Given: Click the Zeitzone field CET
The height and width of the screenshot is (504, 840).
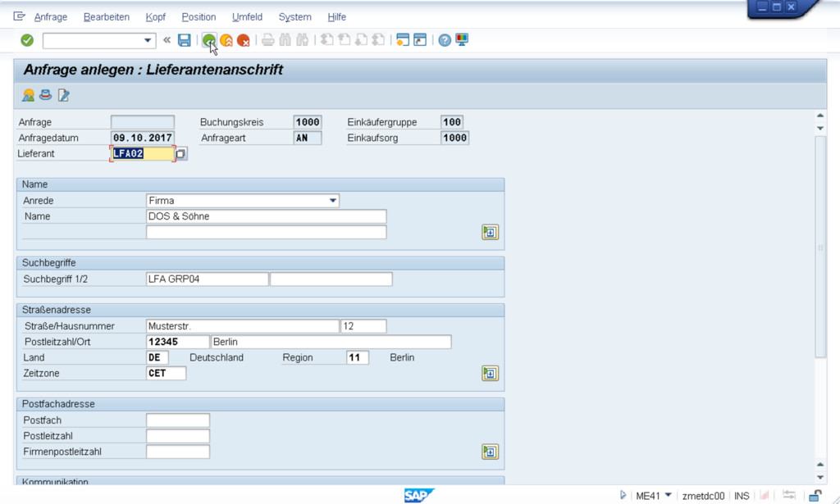Looking at the screenshot, I should [166, 373].
